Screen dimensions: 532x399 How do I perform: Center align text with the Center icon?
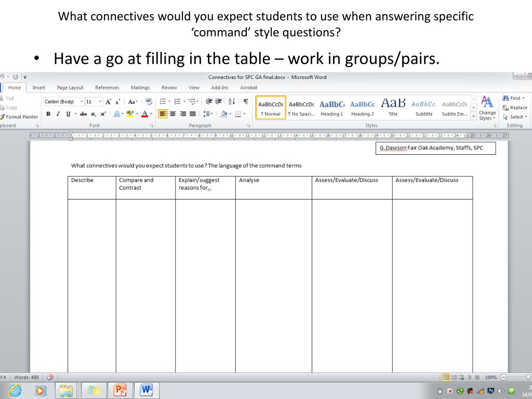coord(173,114)
